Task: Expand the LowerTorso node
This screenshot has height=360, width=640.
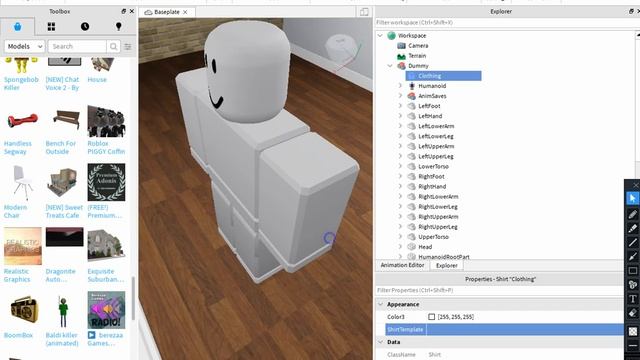Action: 400,166
